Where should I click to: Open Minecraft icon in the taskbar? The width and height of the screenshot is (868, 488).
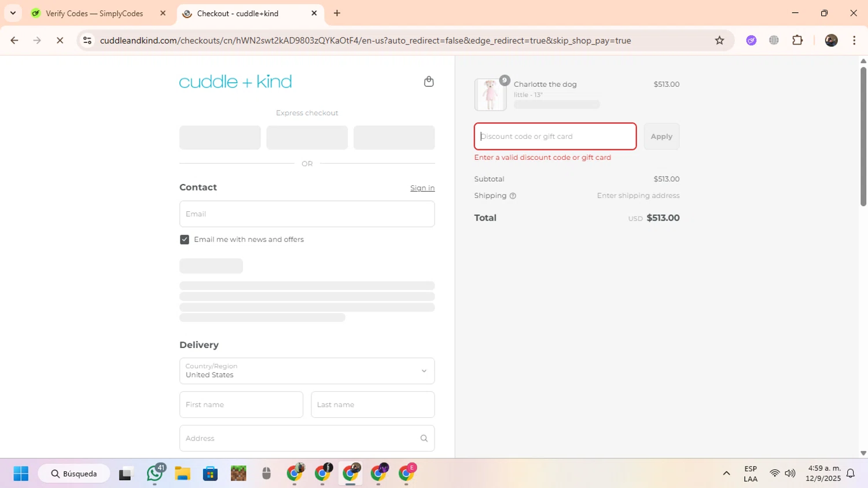point(238,474)
